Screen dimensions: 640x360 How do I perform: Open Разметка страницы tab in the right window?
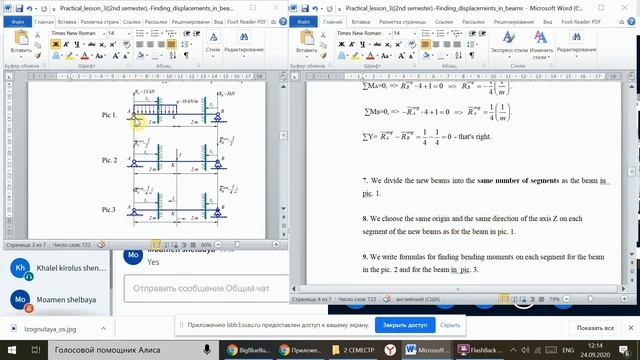pos(402,22)
